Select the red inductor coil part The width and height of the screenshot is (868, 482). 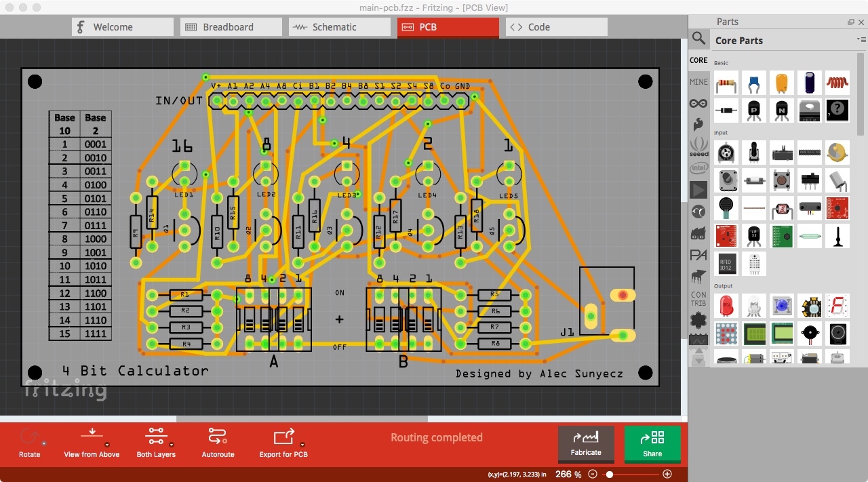[837, 83]
